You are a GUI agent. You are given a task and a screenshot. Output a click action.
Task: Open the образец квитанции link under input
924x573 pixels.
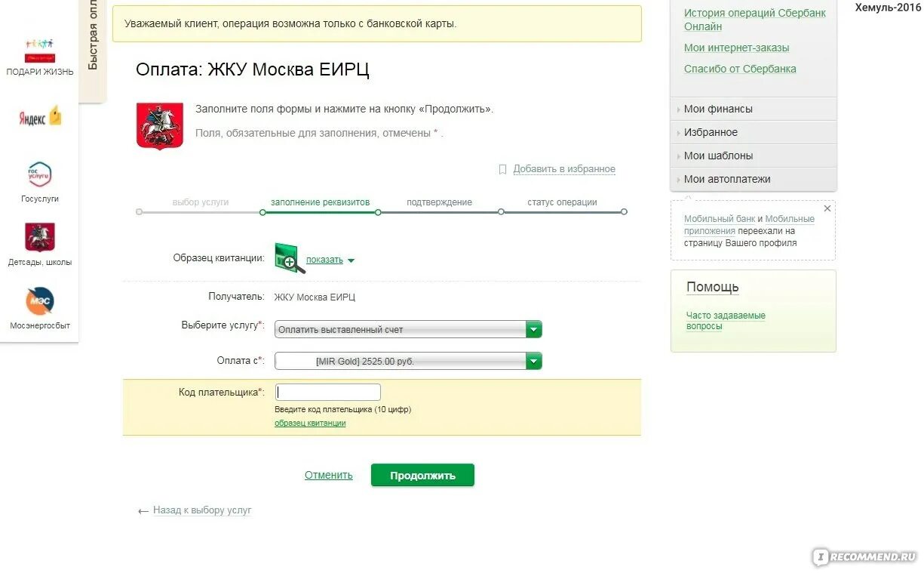(310, 424)
